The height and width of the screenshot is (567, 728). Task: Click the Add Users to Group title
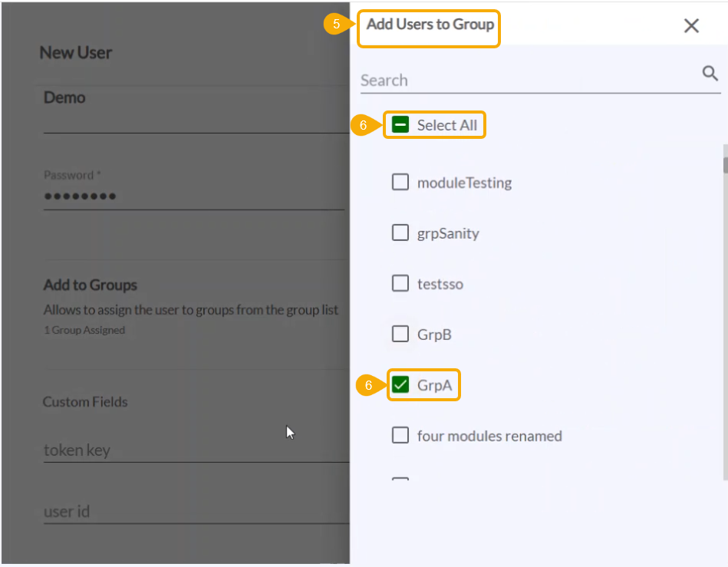[x=430, y=24]
